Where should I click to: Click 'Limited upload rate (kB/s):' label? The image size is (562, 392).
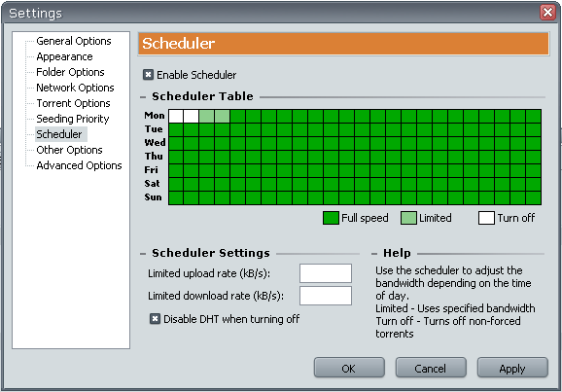pyautogui.click(x=209, y=273)
